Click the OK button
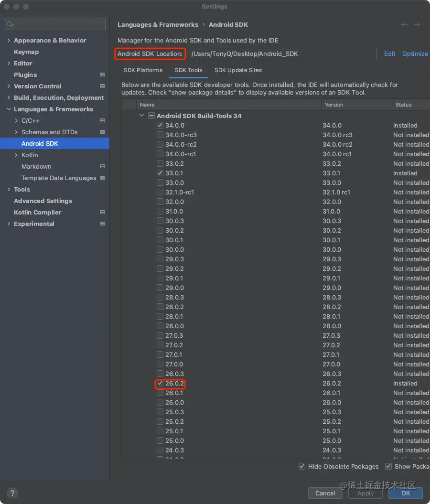Image resolution: width=430 pixels, height=504 pixels. 406,493
